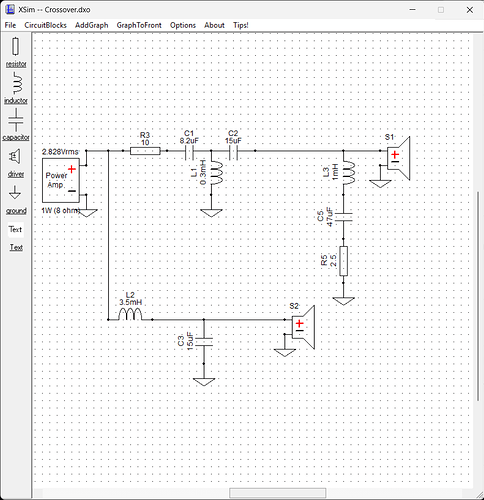Pick the ground symbol in the palette
The height and width of the screenshot is (500, 484).
(15, 193)
